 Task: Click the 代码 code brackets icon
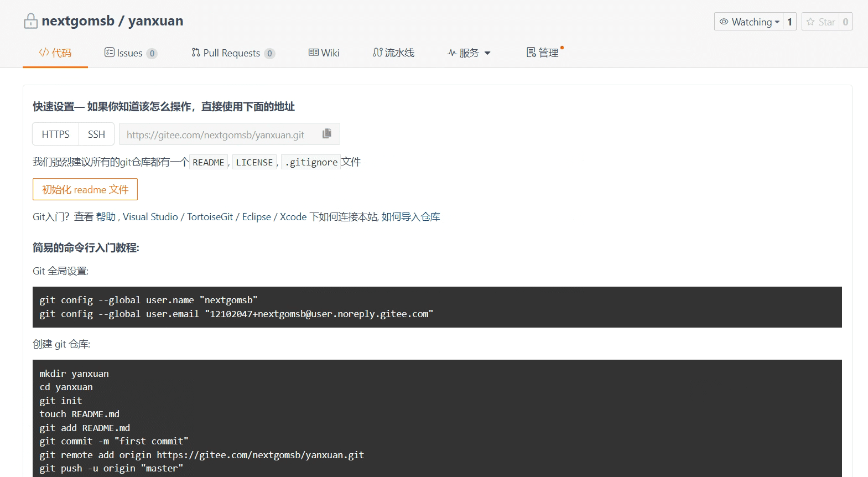[x=44, y=53]
